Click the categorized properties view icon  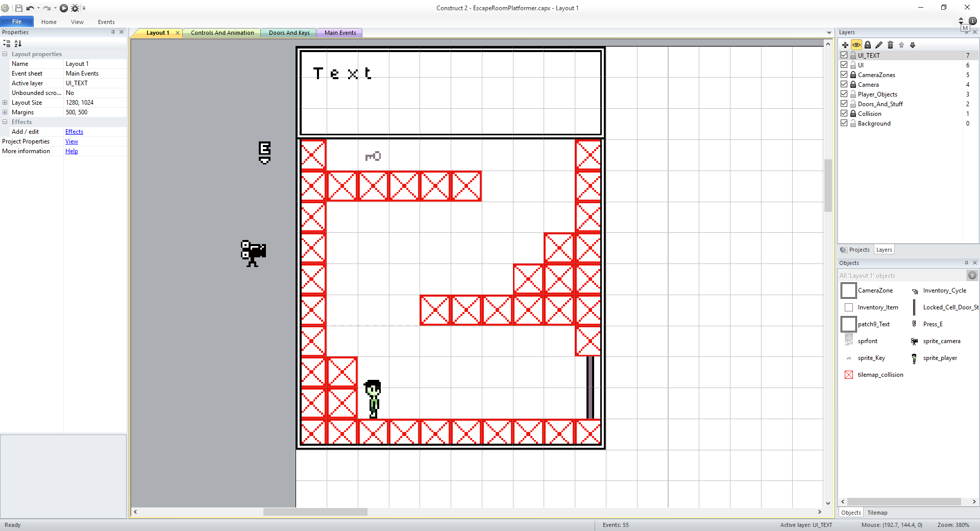[x=7, y=43]
